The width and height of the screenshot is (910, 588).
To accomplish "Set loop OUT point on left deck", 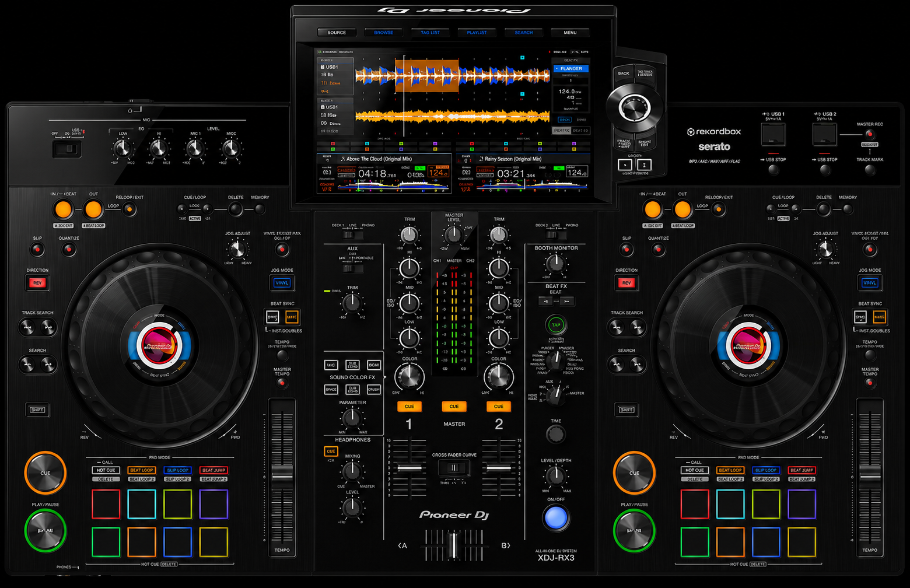I will pos(93,209).
